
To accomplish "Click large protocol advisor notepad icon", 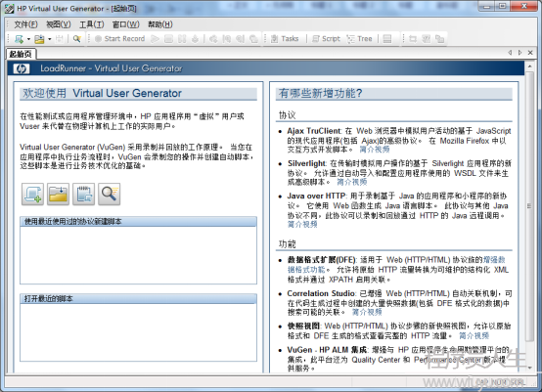I will [x=84, y=195].
